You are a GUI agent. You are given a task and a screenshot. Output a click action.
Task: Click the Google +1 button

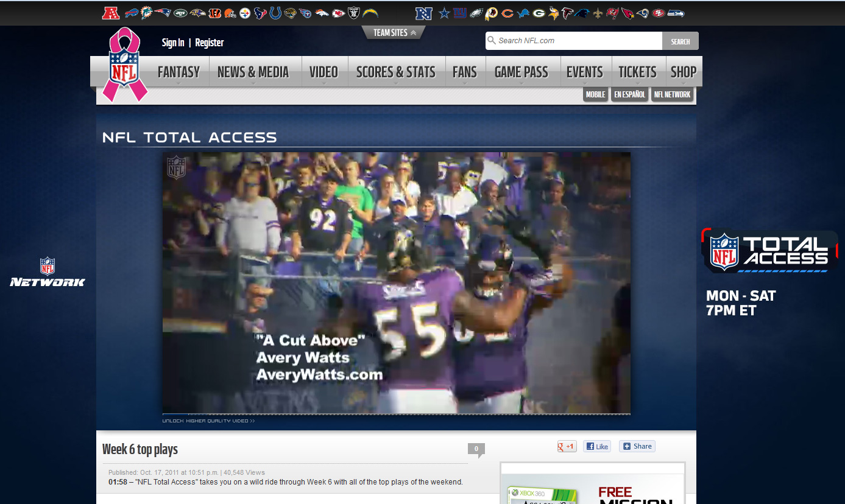(x=567, y=446)
